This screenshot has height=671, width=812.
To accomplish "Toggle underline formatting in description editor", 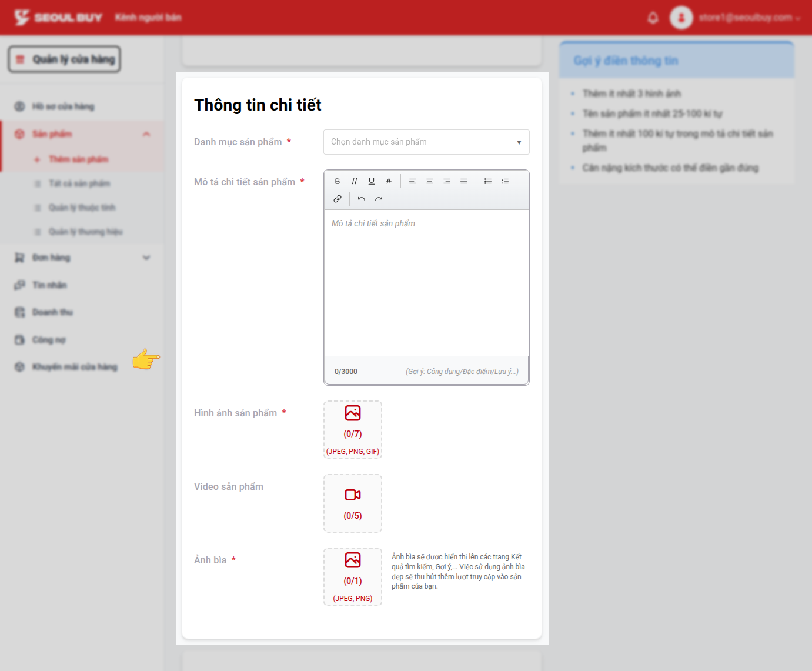I will click(x=372, y=181).
